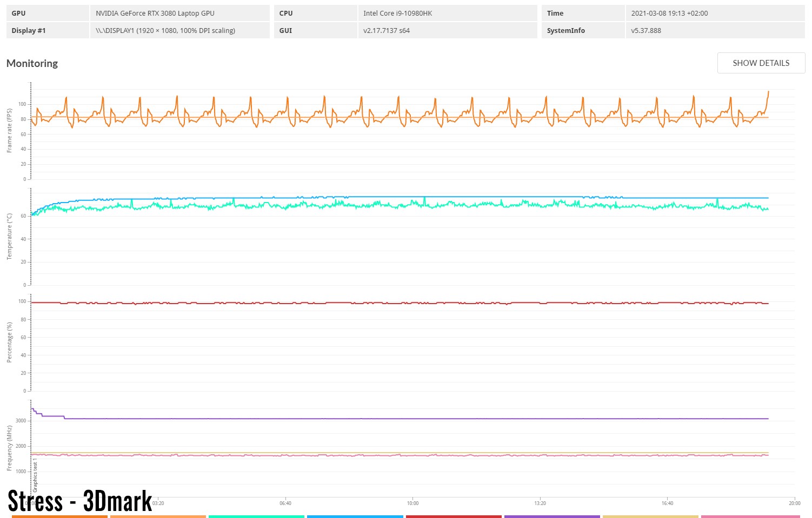
Task: Toggle the blue legend color bar
Action: tap(355, 516)
